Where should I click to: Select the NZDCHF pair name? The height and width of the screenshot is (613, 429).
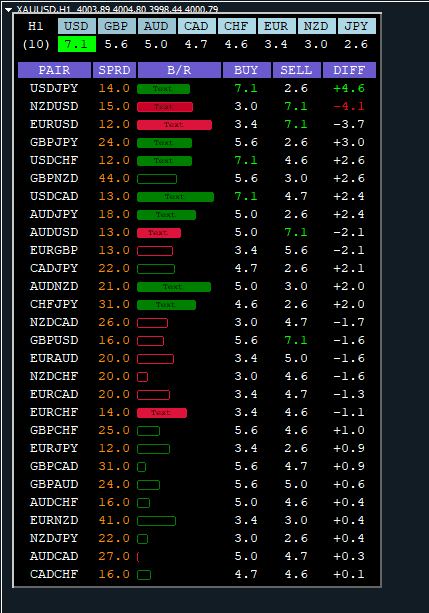54,376
